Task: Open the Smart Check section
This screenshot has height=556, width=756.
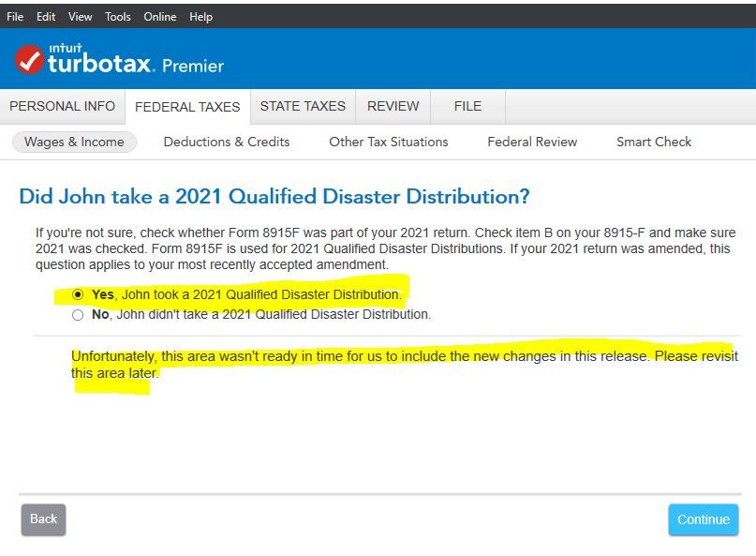Action: tap(654, 142)
